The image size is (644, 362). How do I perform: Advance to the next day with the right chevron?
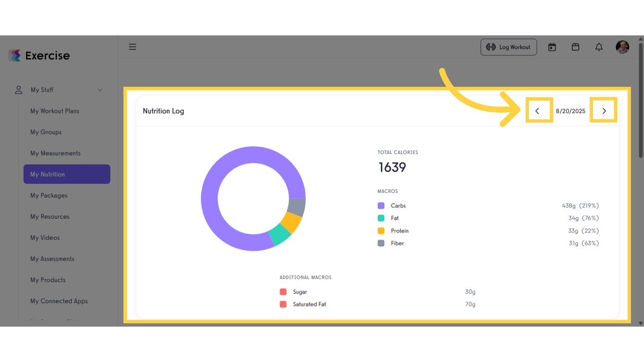pyautogui.click(x=604, y=110)
